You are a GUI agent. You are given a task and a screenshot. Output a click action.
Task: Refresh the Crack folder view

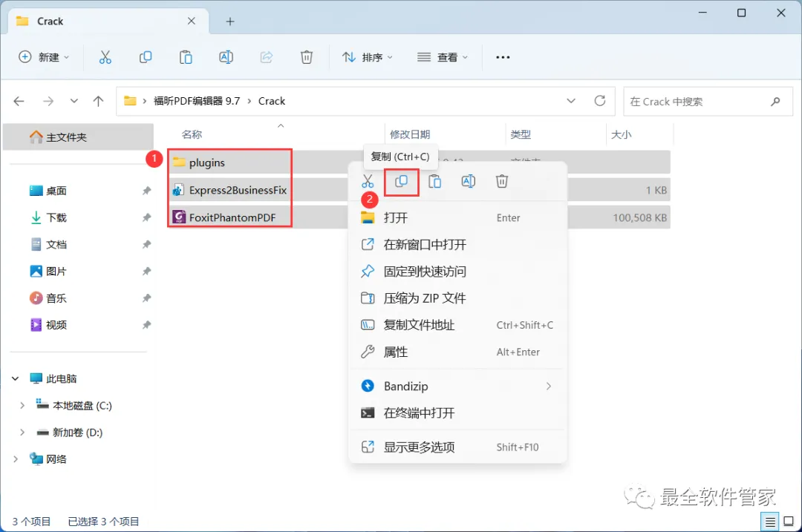pos(600,101)
